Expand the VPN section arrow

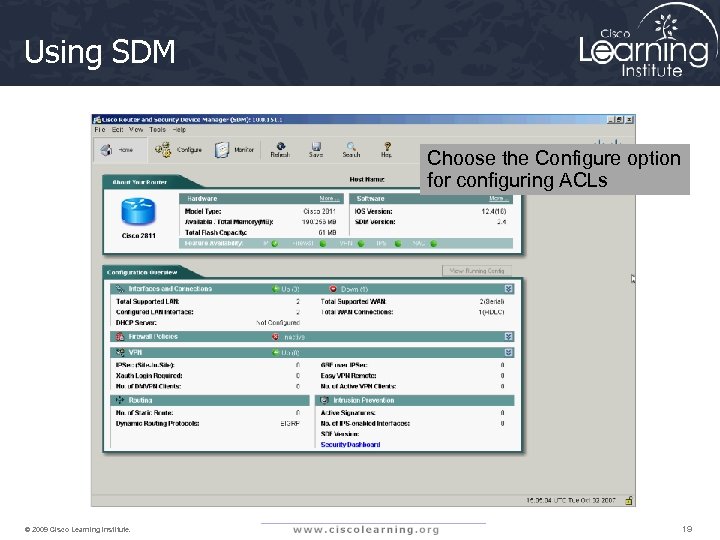point(508,352)
